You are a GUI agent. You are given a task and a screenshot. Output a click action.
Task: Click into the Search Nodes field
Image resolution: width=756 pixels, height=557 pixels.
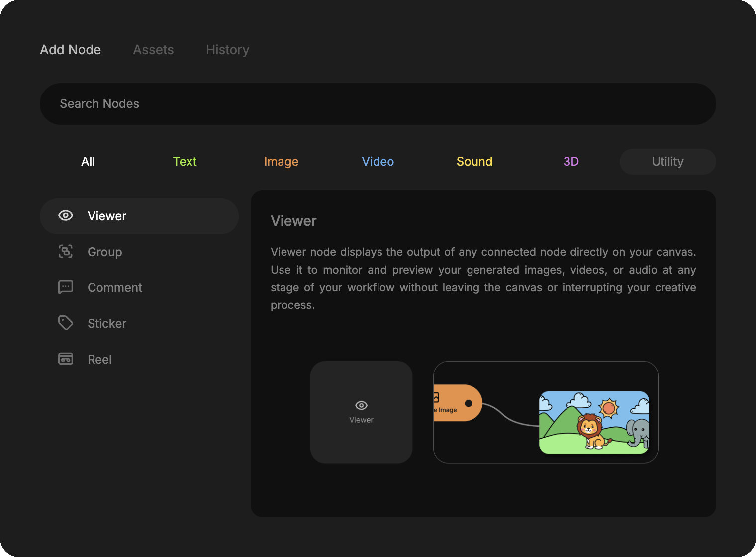(x=378, y=104)
